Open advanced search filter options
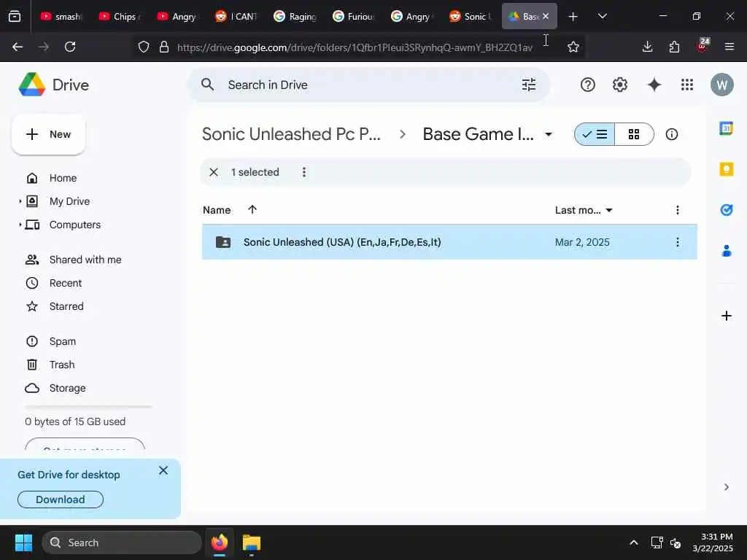 pos(529,85)
